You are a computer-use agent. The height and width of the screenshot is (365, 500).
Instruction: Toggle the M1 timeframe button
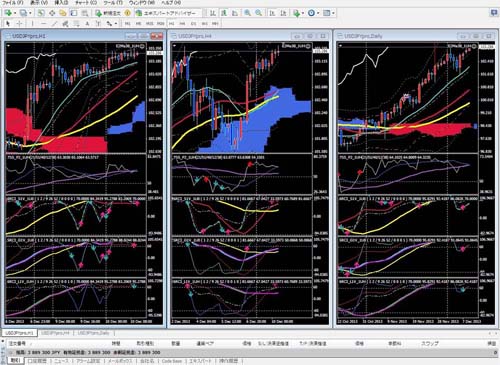(127, 24)
